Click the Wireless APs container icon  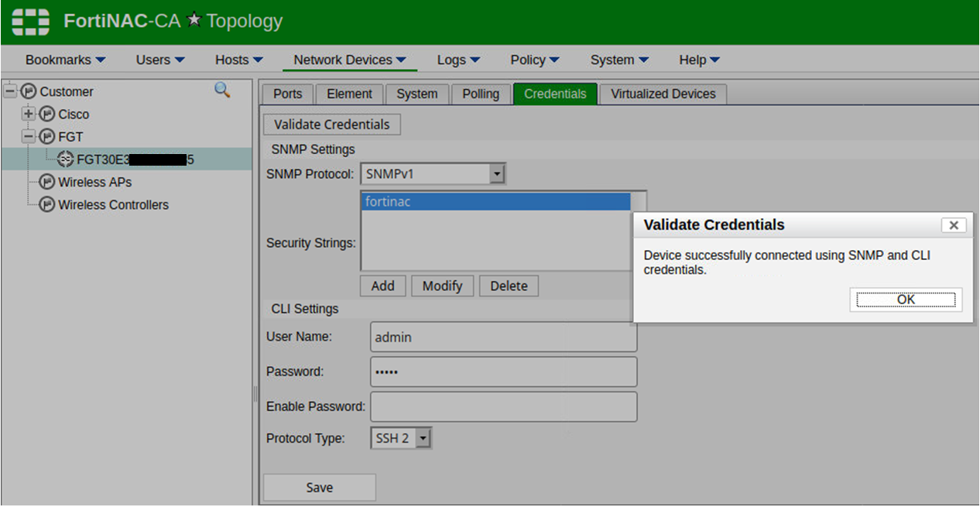pos(47,183)
